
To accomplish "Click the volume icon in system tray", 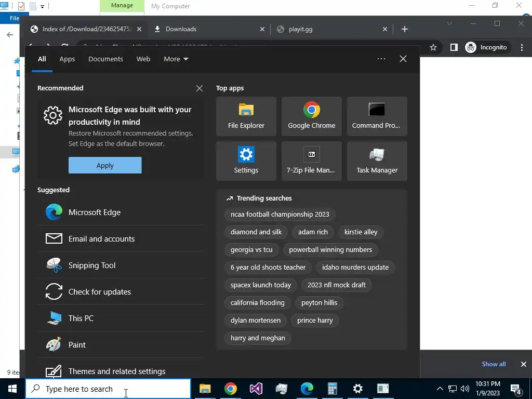I will click(x=465, y=389).
